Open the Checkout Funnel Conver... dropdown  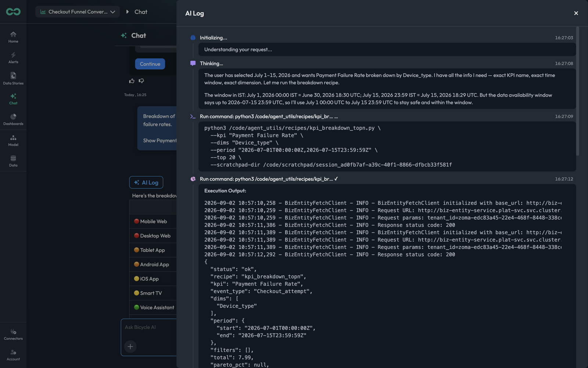click(x=78, y=12)
